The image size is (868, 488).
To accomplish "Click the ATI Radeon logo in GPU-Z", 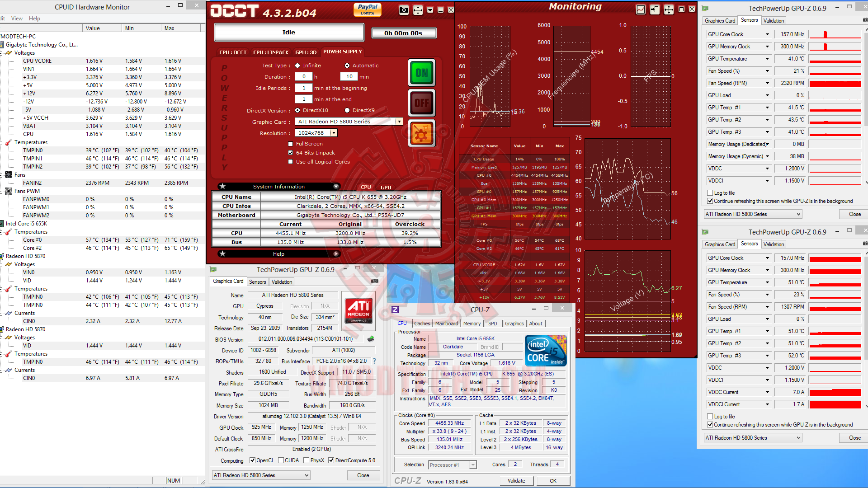I will click(358, 311).
